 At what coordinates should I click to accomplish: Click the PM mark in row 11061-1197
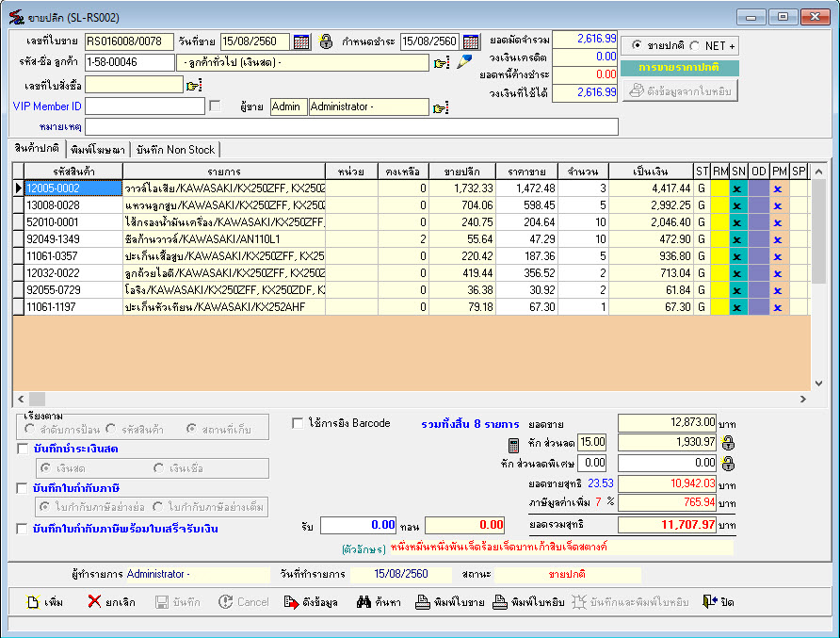click(778, 308)
